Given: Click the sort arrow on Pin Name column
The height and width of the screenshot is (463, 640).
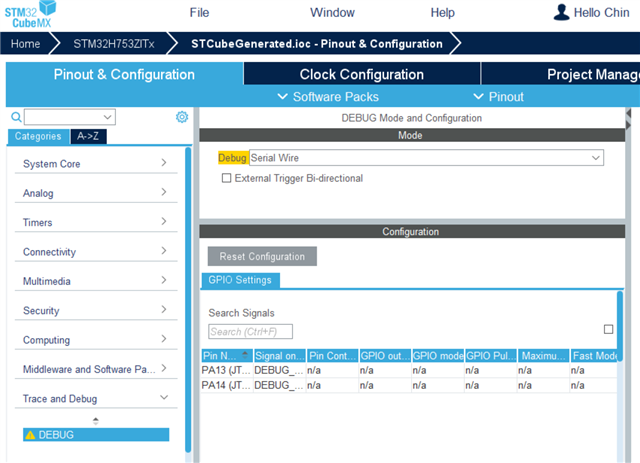Looking at the screenshot, I should click(245, 355).
